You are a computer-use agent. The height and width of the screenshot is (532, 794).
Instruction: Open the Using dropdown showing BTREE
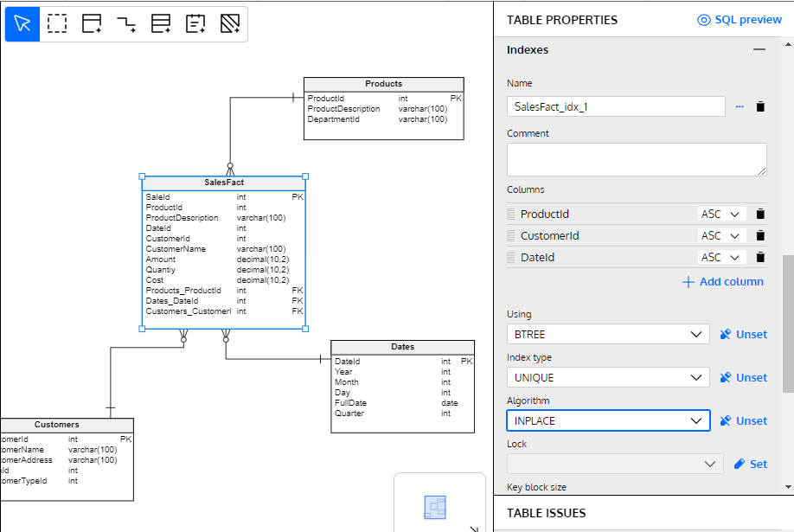click(x=608, y=335)
